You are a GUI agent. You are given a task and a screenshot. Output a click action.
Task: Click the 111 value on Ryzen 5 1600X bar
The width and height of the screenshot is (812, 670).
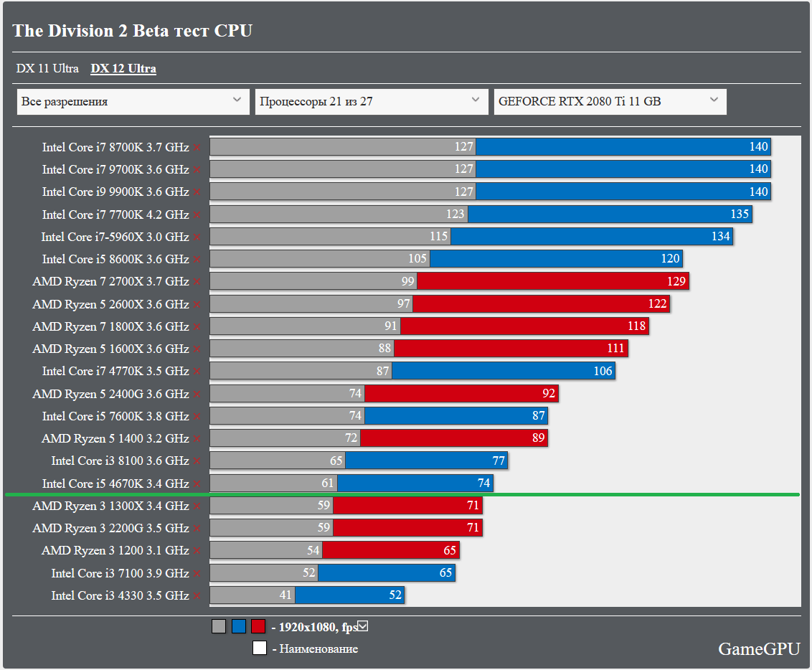[615, 349]
